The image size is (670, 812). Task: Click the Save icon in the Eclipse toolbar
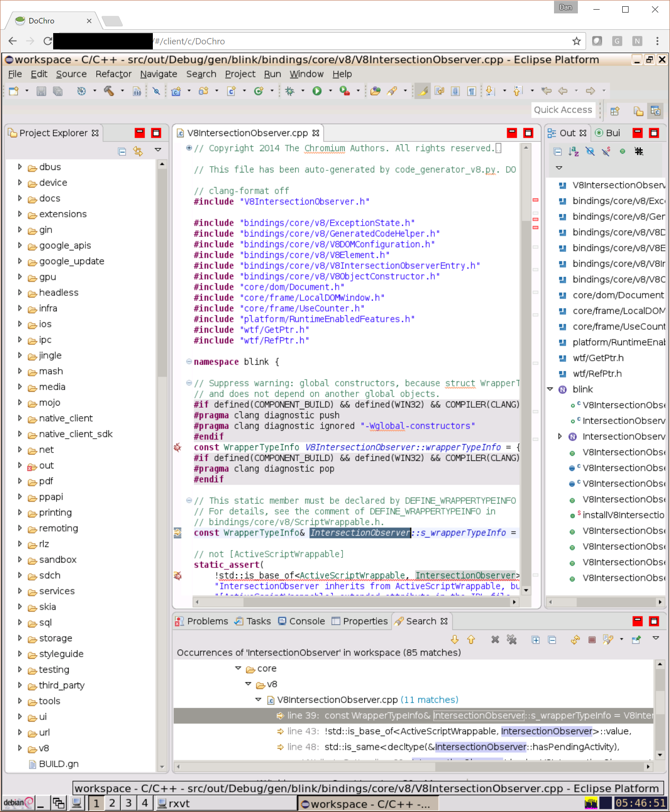[x=41, y=91]
